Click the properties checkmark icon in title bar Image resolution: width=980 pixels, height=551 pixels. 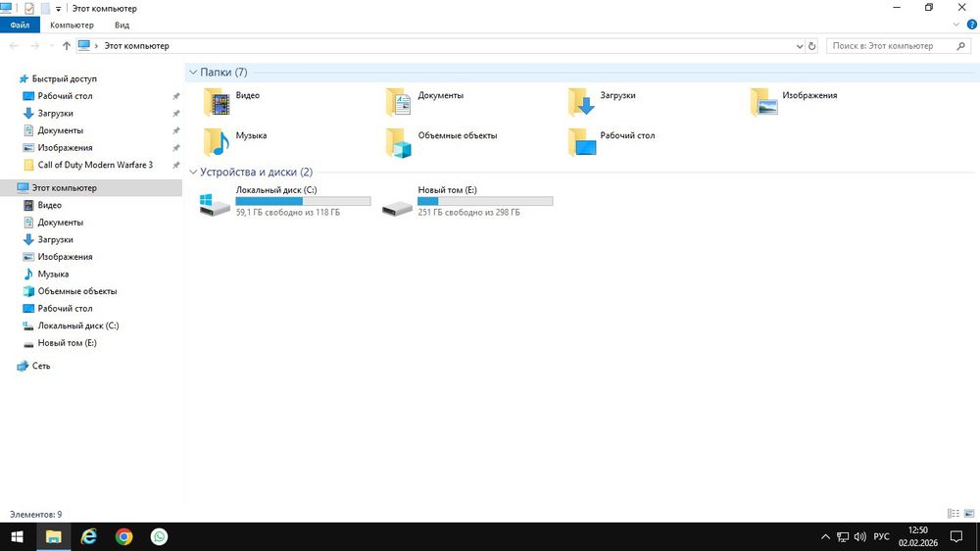[x=28, y=8]
